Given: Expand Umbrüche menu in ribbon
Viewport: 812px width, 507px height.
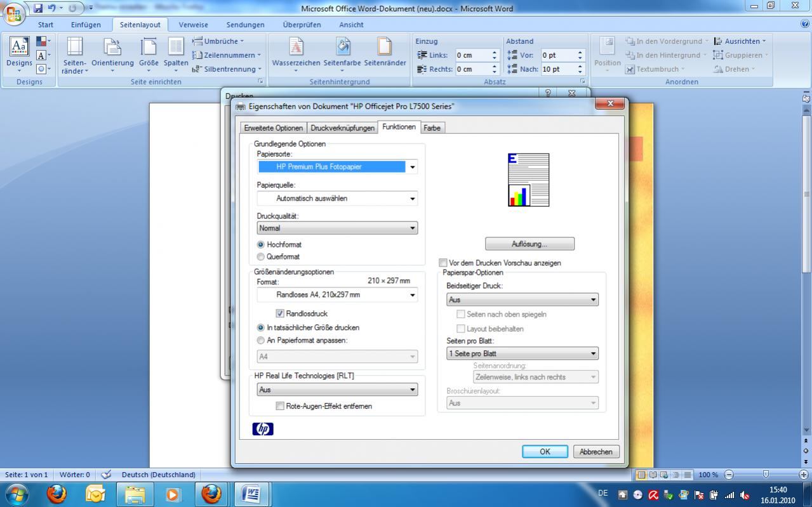Looking at the screenshot, I should pos(218,41).
